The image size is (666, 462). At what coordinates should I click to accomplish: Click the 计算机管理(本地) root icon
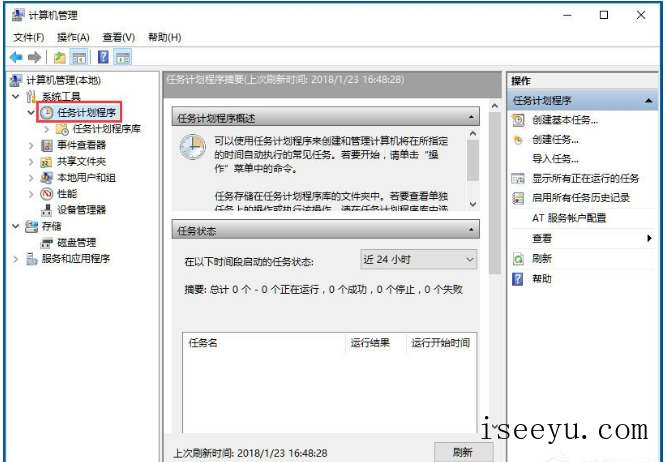click(x=16, y=80)
